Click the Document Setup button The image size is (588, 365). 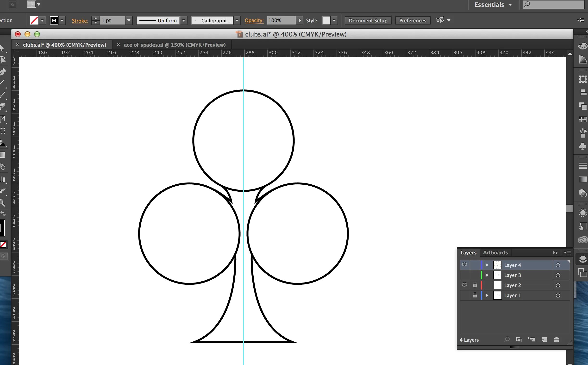(368, 20)
